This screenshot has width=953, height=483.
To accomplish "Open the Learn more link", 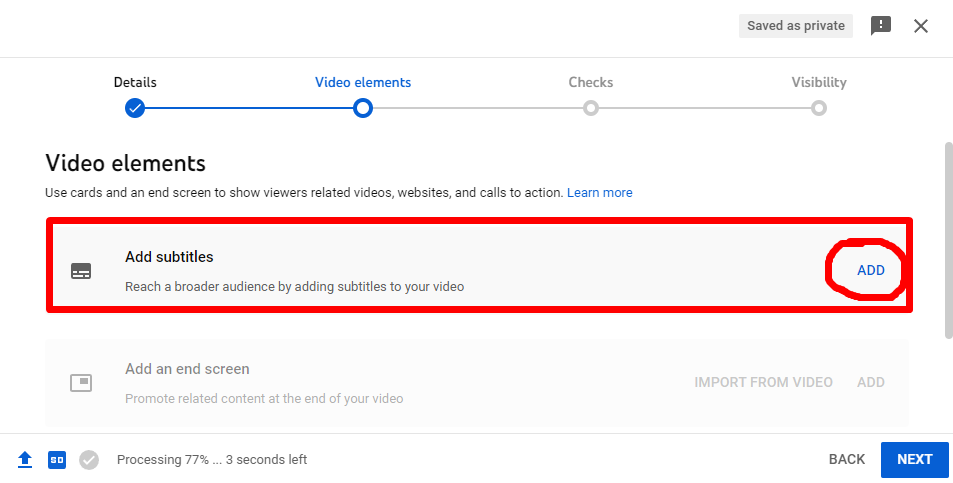I will tap(600, 193).
